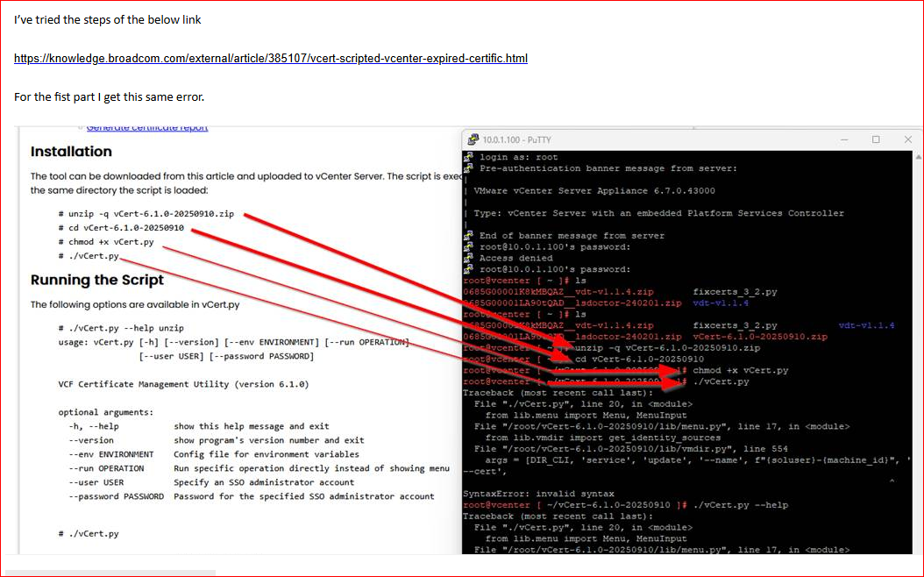
Task: Click "show this help message and exit"
Action: click(x=252, y=426)
